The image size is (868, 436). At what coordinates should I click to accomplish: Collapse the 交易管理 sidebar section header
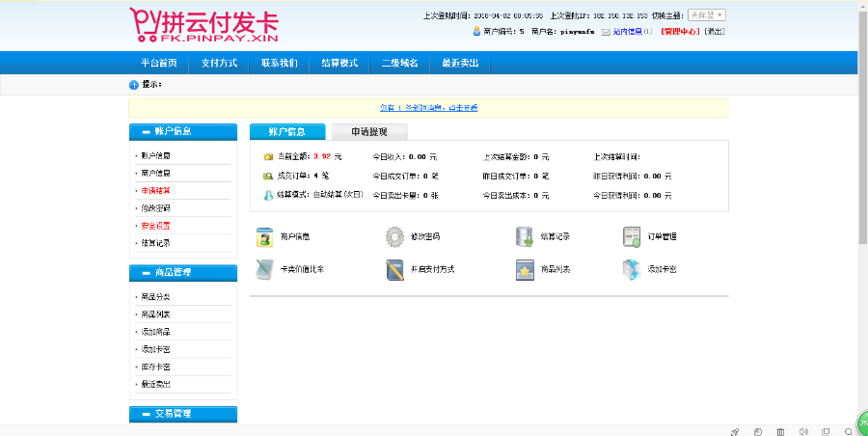[183, 414]
